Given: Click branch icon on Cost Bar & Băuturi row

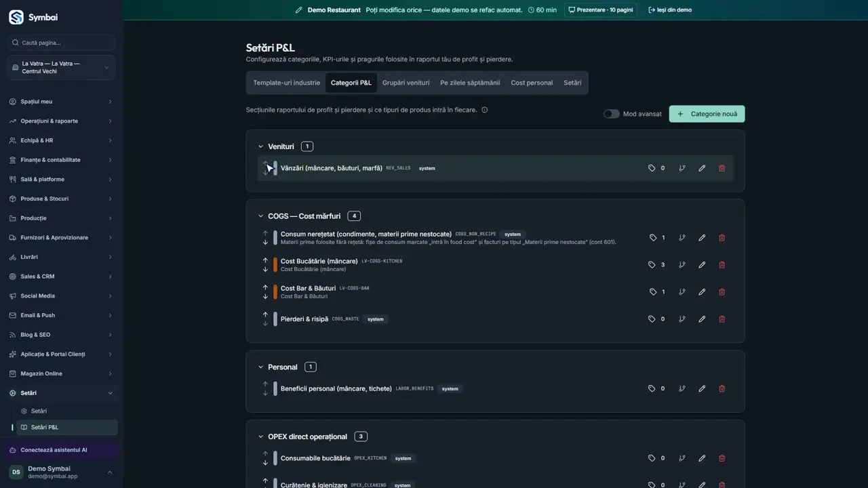Looking at the screenshot, I should (682, 292).
